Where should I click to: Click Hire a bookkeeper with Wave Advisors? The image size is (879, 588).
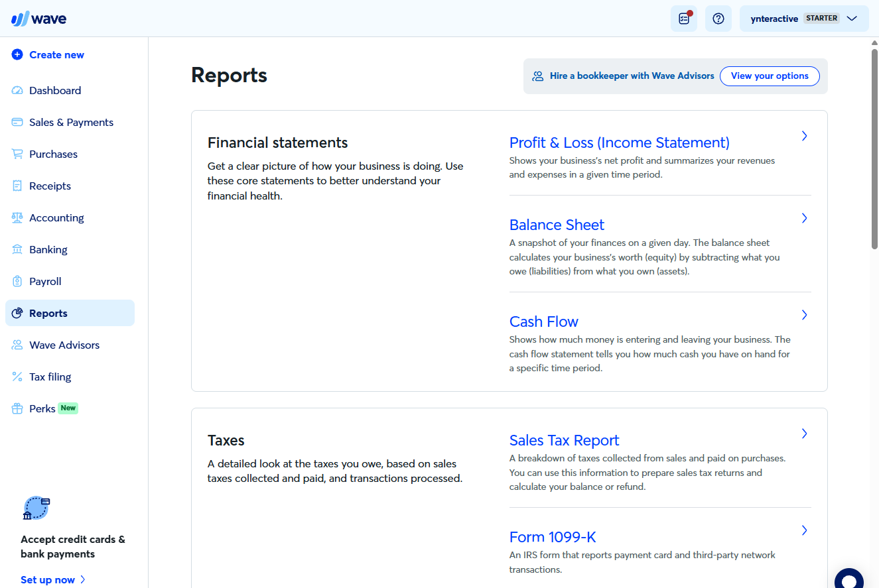(x=632, y=76)
